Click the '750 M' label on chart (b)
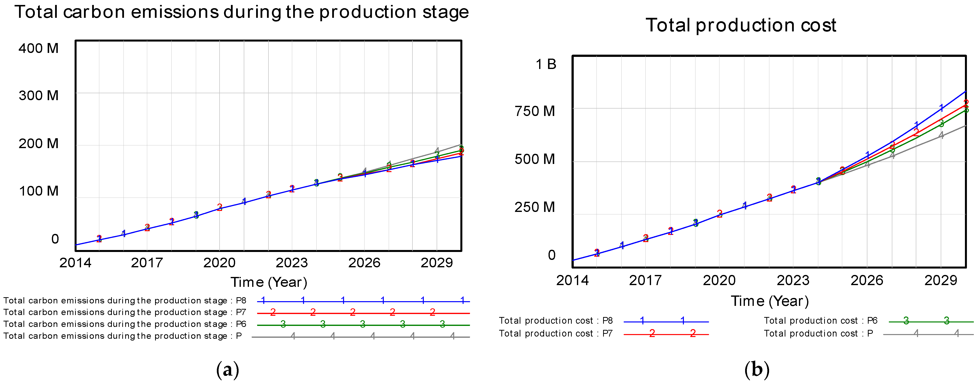The width and height of the screenshot is (980, 385). (x=534, y=111)
